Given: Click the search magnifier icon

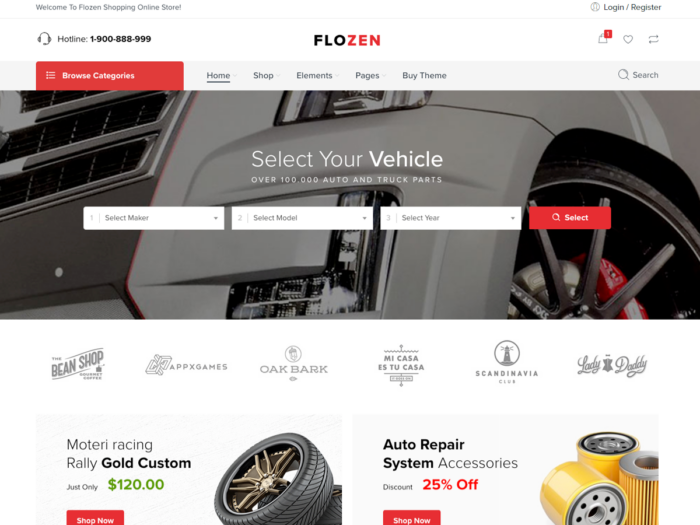Looking at the screenshot, I should click(623, 75).
